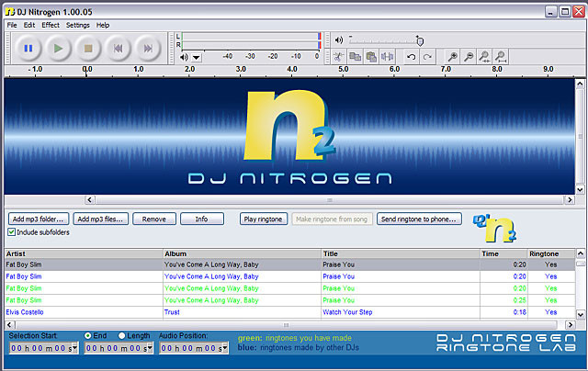This screenshot has width=588, height=371.
Task: Click the Zoom to Selection icon
Action: 484,57
